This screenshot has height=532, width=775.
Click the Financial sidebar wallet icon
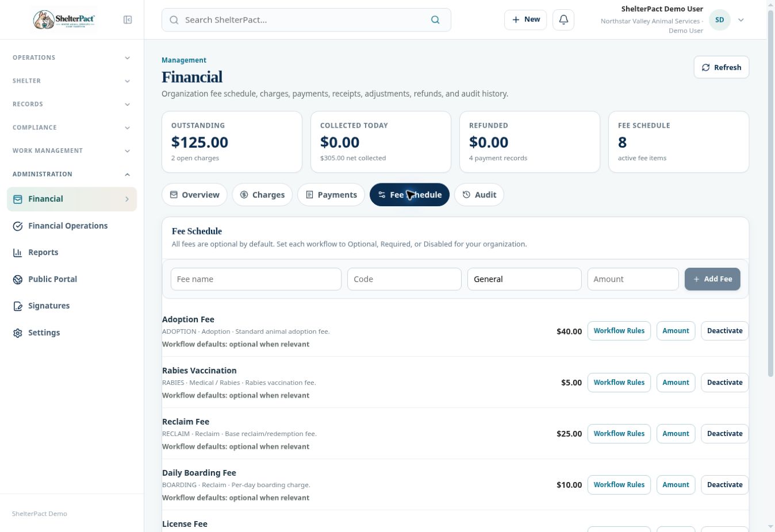18,199
